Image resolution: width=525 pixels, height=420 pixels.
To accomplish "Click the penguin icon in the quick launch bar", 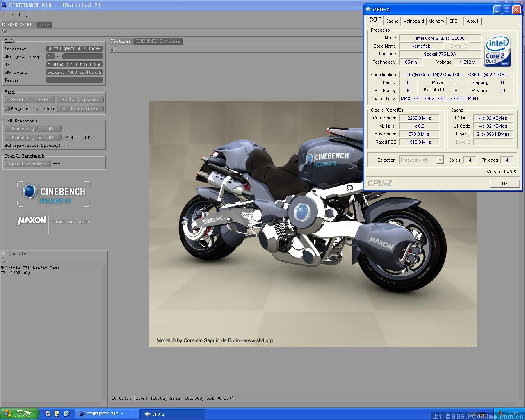I will pos(57,414).
